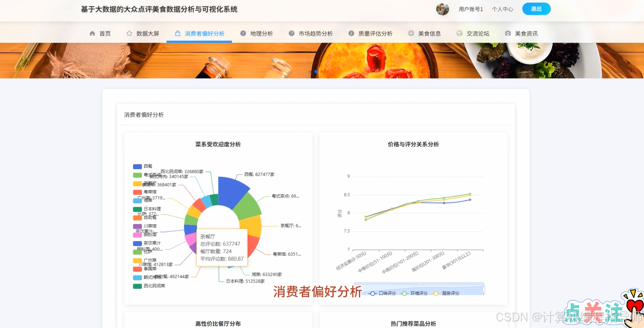Click the camera icon for 美食资讯

point(508,33)
